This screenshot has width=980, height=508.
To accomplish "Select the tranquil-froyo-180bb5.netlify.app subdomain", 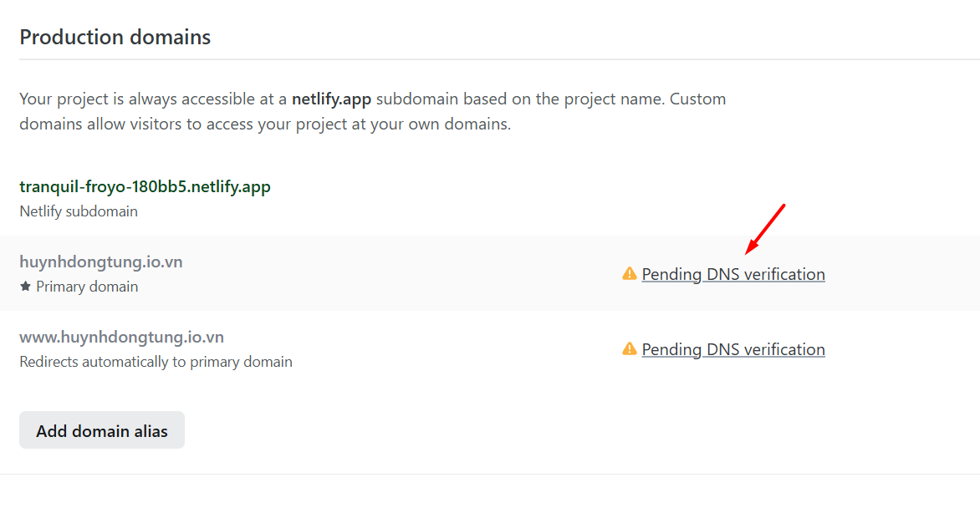I will click(x=144, y=185).
